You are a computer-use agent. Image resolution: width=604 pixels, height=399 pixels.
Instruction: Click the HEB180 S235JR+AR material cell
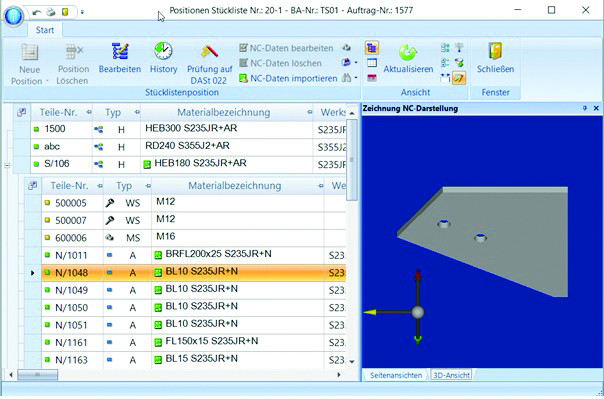coord(227,164)
